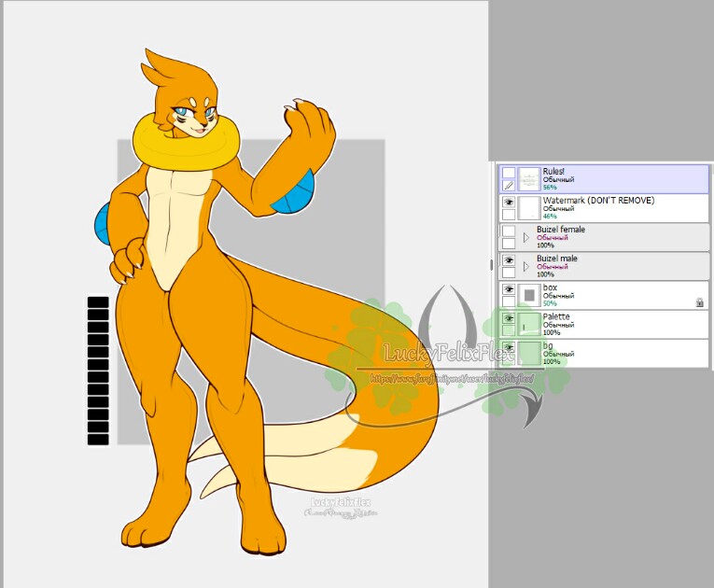This screenshot has width=714, height=588.
Task: Toggle link box on Buizel female group
Action: [x=509, y=244]
